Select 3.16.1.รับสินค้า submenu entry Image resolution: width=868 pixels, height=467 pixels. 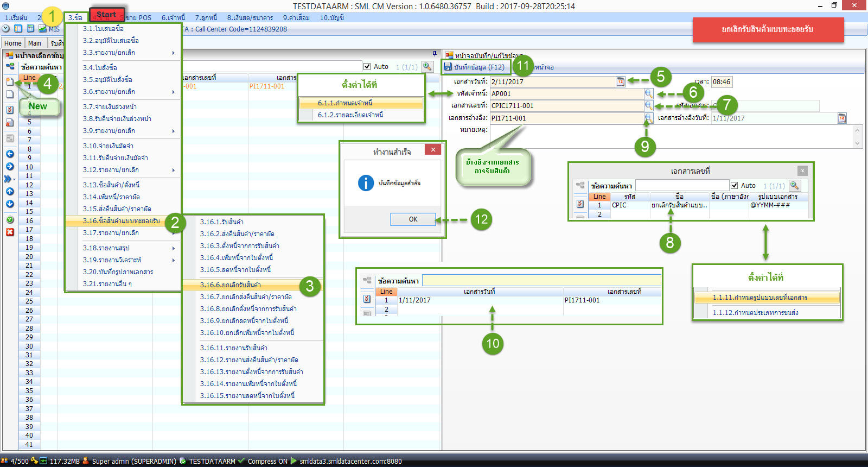point(221,222)
